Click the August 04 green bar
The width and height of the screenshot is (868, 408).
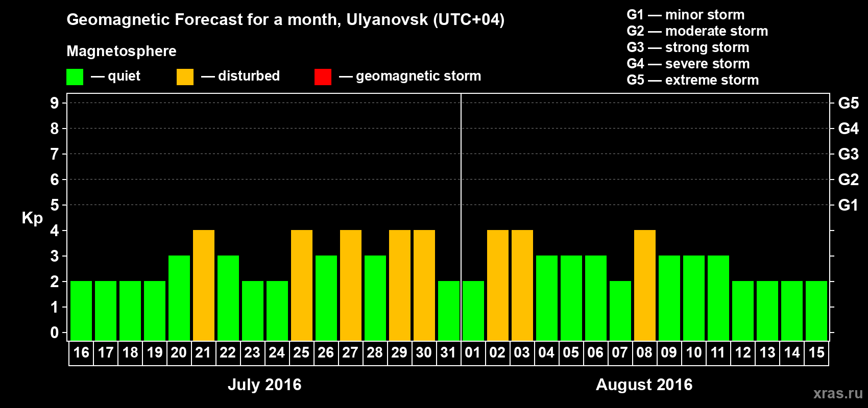[x=547, y=298]
